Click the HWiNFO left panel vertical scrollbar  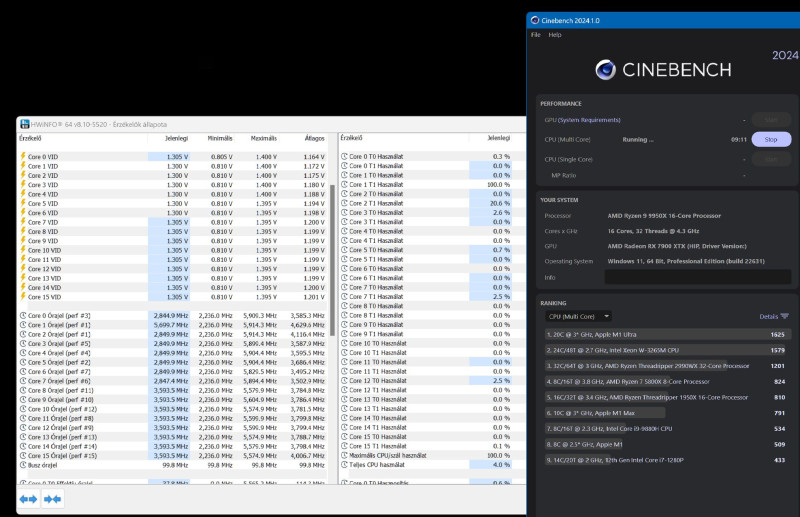pyautogui.click(x=333, y=260)
